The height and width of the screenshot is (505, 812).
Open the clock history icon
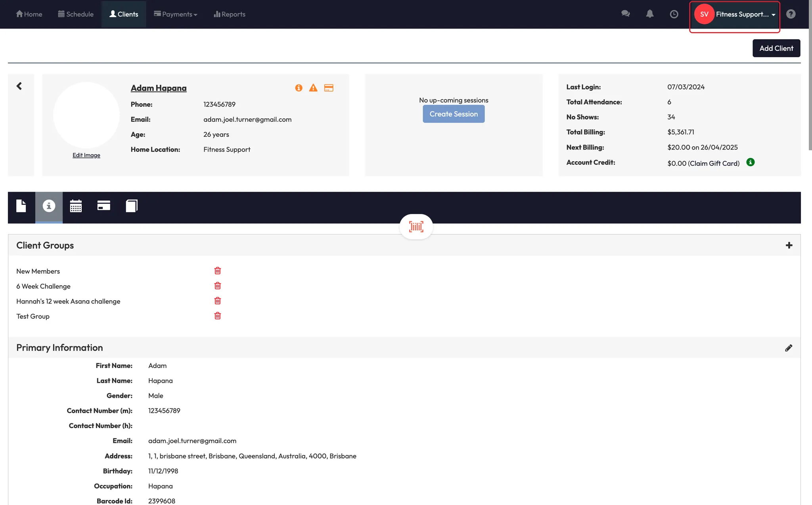click(x=674, y=14)
